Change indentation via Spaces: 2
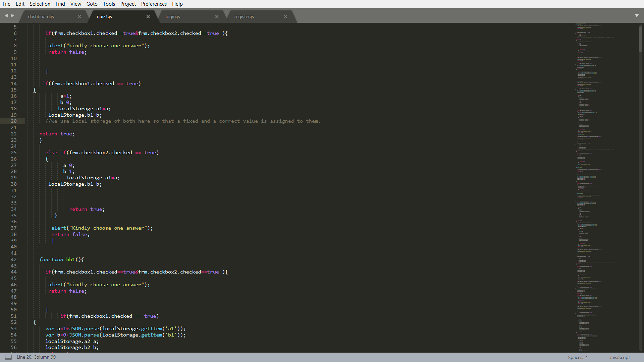This screenshot has height=362, width=644. (x=577, y=357)
